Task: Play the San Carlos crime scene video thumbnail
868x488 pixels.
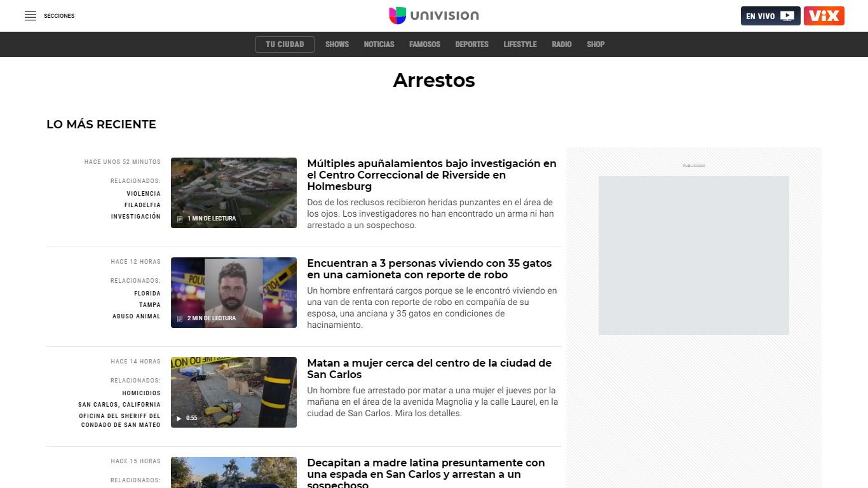Action: tap(234, 392)
